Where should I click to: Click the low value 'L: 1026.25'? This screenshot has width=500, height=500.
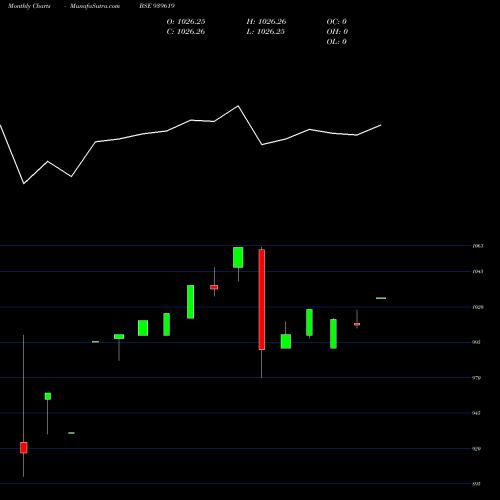point(266,32)
